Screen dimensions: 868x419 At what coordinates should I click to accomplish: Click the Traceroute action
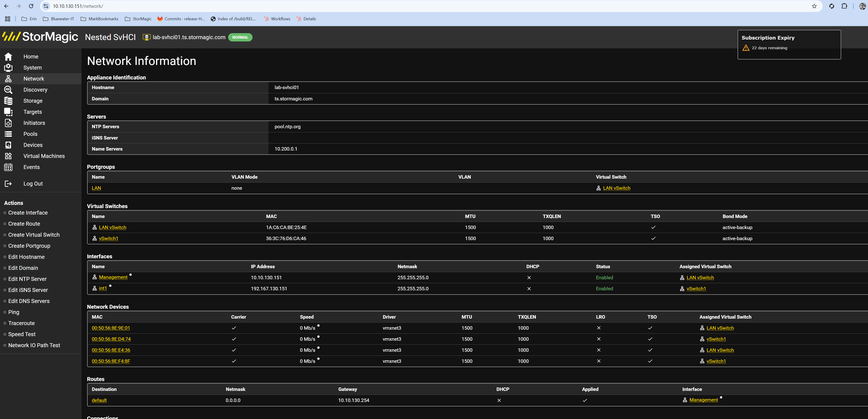tap(21, 323)
